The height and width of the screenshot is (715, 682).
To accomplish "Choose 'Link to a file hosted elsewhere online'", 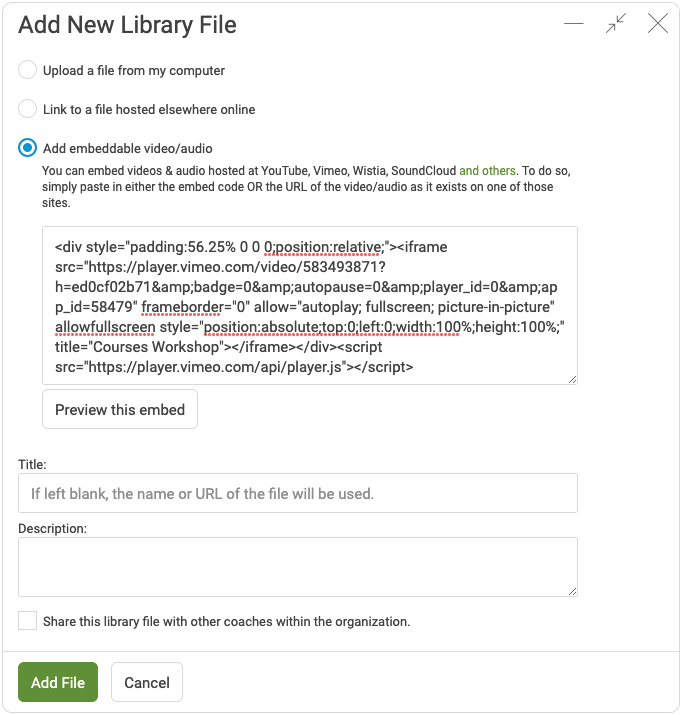I will (x=27, y=109).
